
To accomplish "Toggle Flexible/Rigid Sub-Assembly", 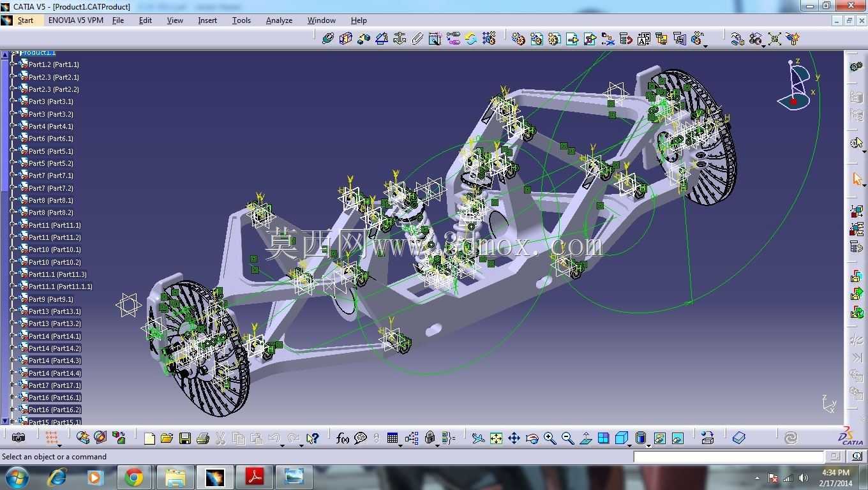I will click(453, 39).
